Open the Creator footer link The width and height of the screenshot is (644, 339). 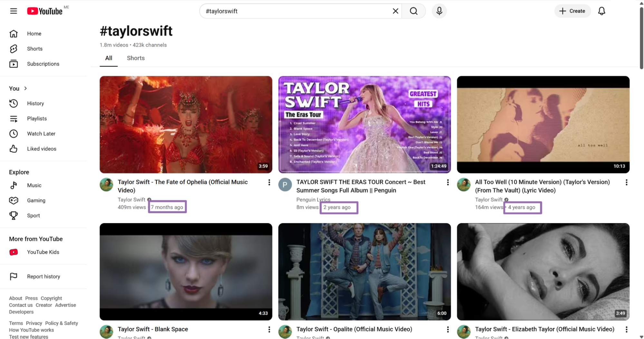44,305
